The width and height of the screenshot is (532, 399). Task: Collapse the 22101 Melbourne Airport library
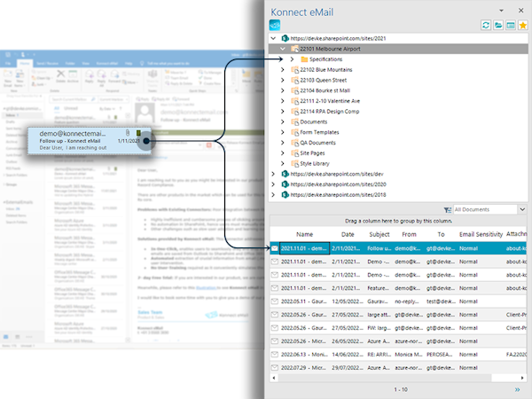tap(283, 49)
